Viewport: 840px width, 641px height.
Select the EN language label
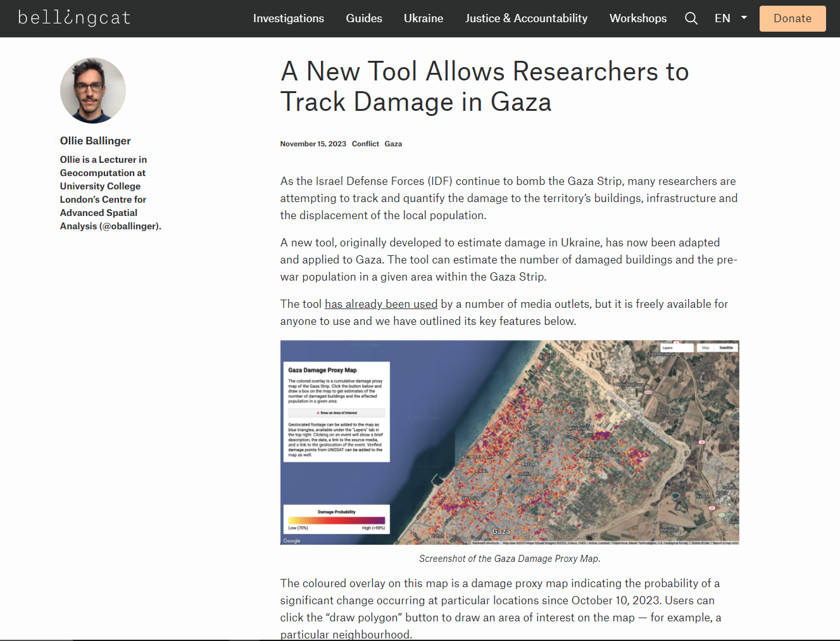pos(722,18)
